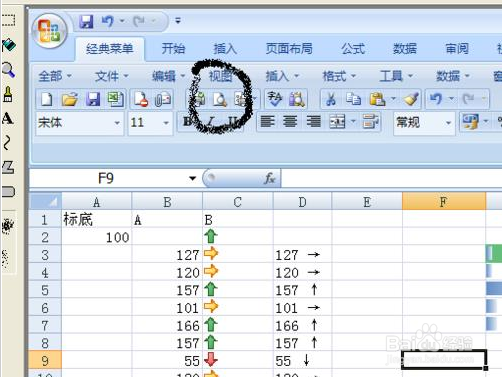The image size is (503, 377).
Task: Select cell A2 with value 100
Action: pyautogui.click(x=97, y=237)
